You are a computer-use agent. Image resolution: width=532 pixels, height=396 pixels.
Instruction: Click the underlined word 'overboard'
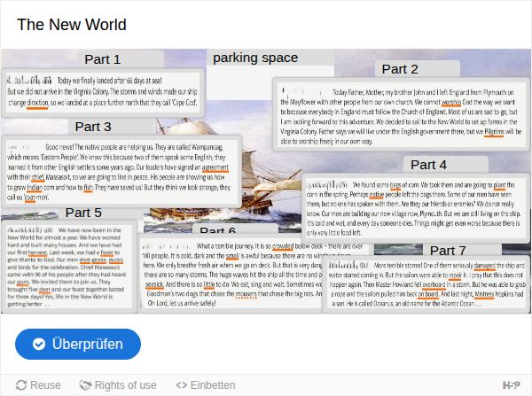434,284
